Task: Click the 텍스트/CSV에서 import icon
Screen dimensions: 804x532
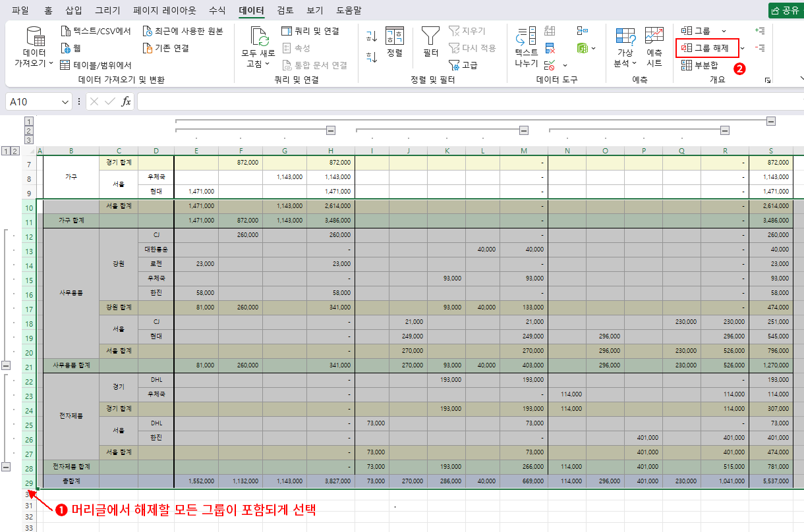Action: tap(66, 31)
